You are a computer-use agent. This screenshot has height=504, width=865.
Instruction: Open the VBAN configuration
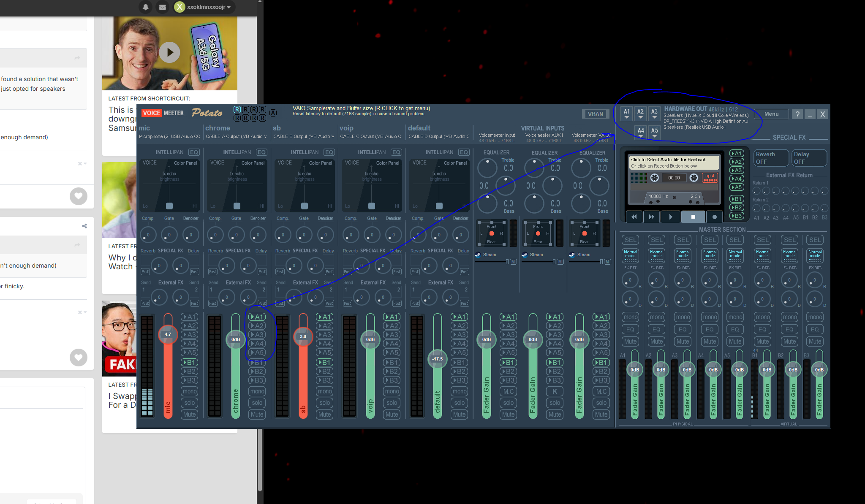595,114
